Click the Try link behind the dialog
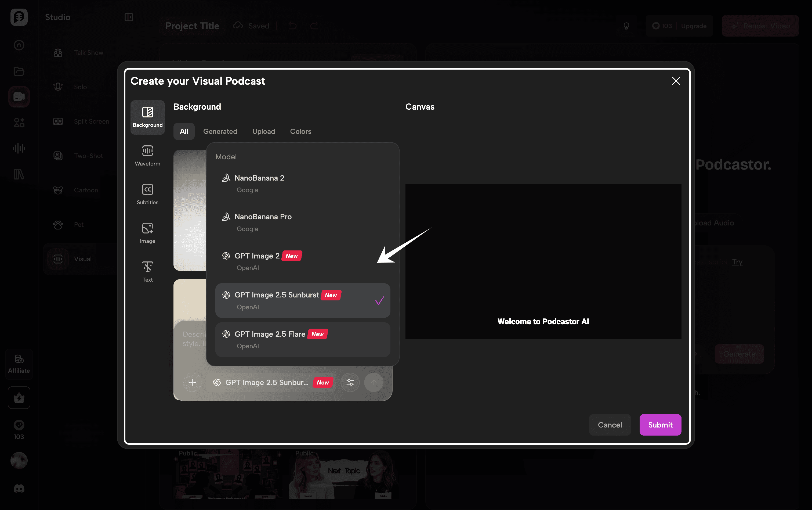812x510 pixels. coord(737,262)
